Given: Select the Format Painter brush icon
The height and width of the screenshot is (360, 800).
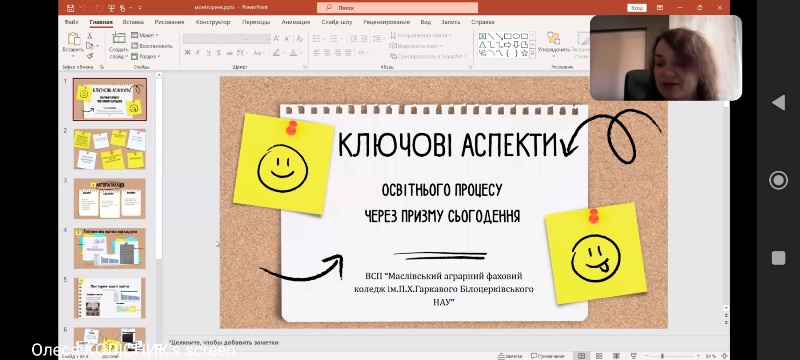Looking at the screenshot, I should (x=90, y=56).
